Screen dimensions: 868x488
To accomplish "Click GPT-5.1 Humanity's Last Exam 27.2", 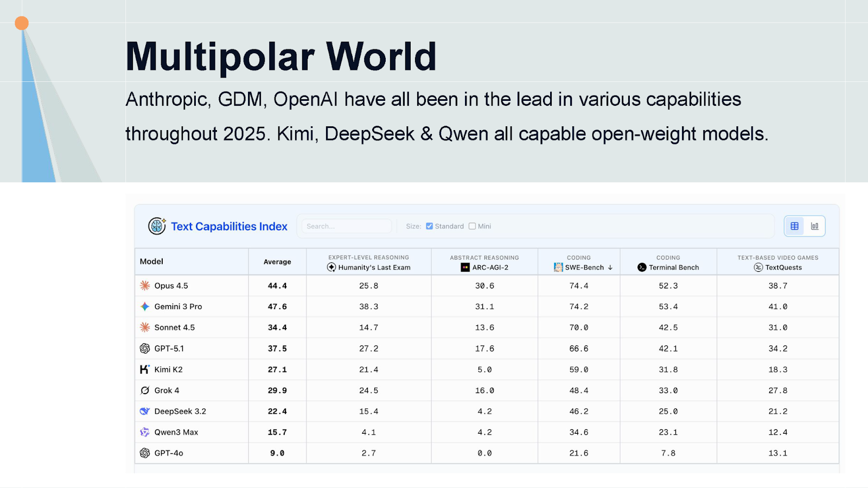I will pos(369,349).
